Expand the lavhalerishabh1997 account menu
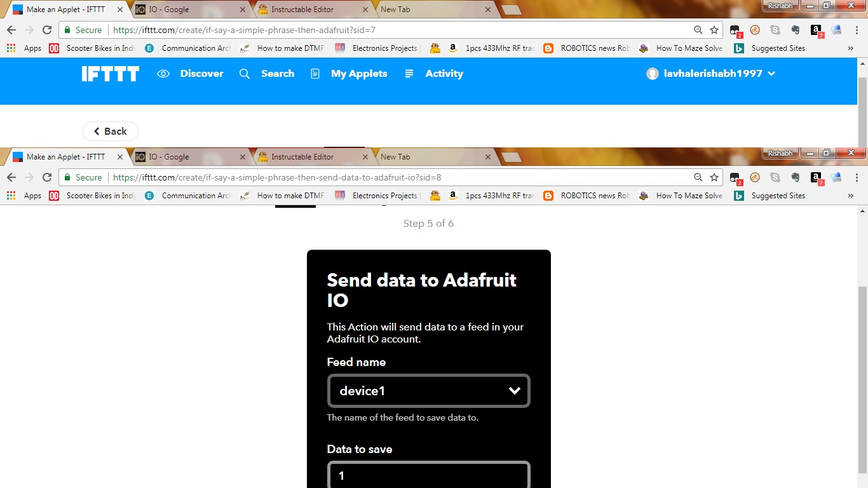This screenshot has width=868, height=488. (711, 74)
